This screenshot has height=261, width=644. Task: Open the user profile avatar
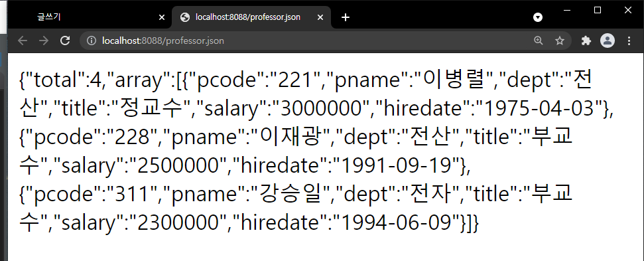click(608, 41)
